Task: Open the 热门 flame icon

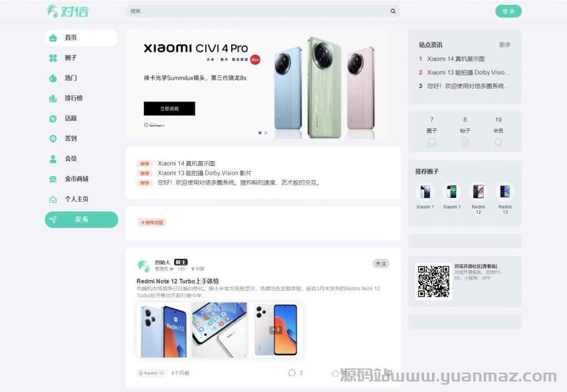Action: pyautogui.click(x=53, y=78)
